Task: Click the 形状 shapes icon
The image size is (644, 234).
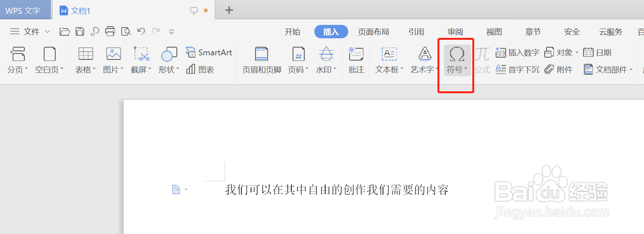Action: pos(169,54)
